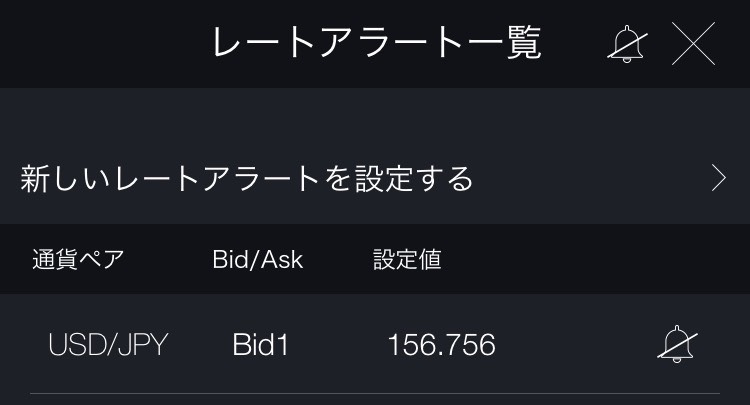Screen dimensions: 750x405
Task: Mute all alerts using the header bell-slash icon
Action: pyautogui.click(x=627, y=44)
